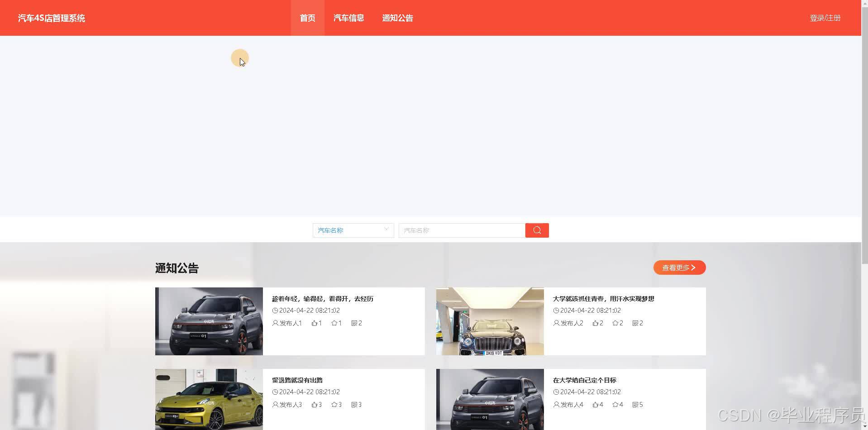
Task: Click the 查看更多 button
Action: click(x=679, y=267)
